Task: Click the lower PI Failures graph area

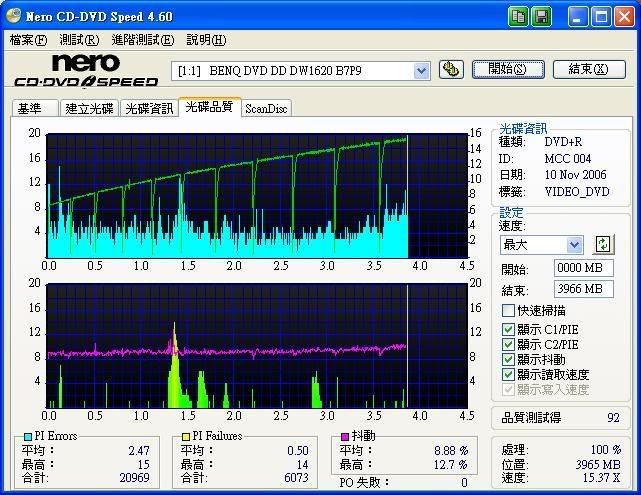Action: [x=257, y=346]
